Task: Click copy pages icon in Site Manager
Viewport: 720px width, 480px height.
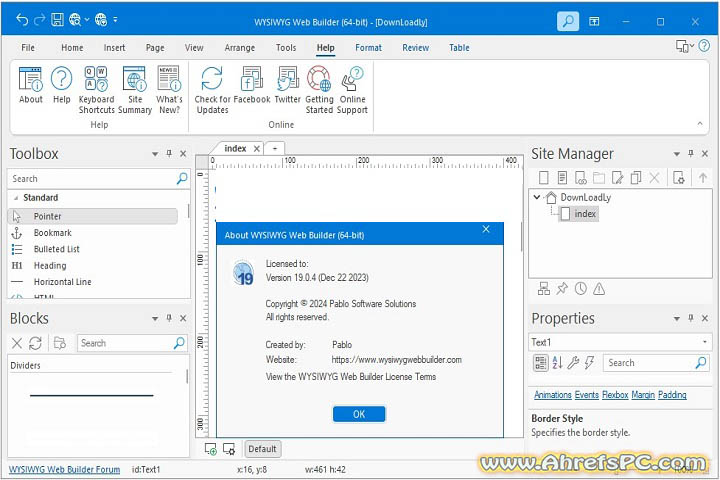Action: [x=636, y=178]
